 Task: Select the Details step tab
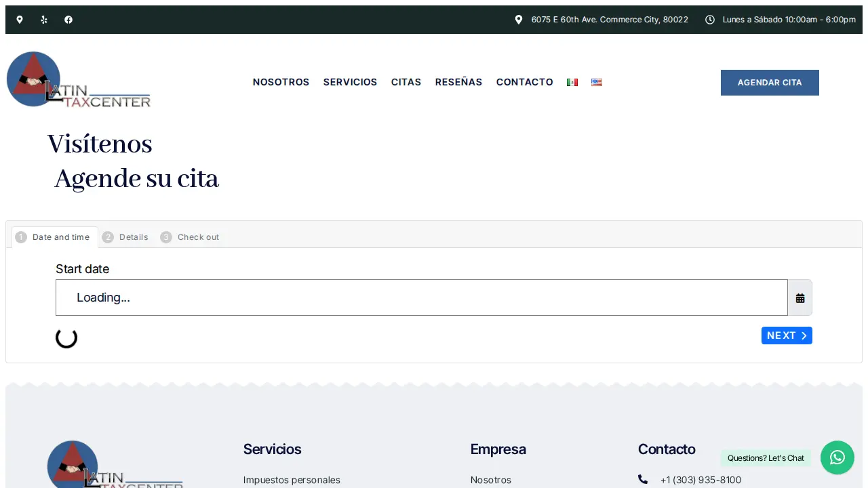pyautogui.click(x=126, y=237)
